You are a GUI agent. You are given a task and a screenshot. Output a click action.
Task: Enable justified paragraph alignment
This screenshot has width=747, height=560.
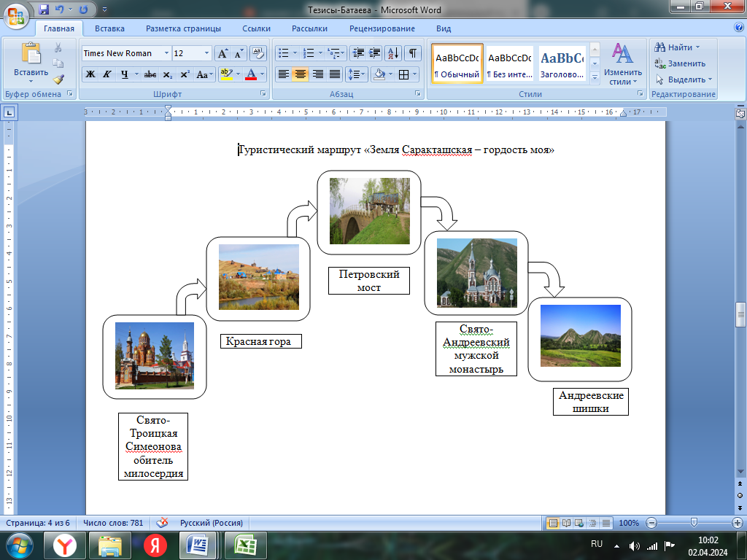coord(335,74)
